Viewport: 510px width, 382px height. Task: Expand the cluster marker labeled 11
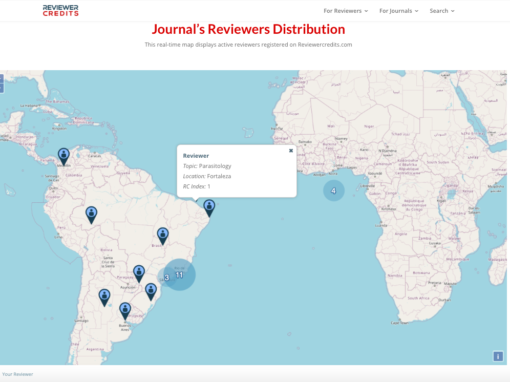coord(179,275)
